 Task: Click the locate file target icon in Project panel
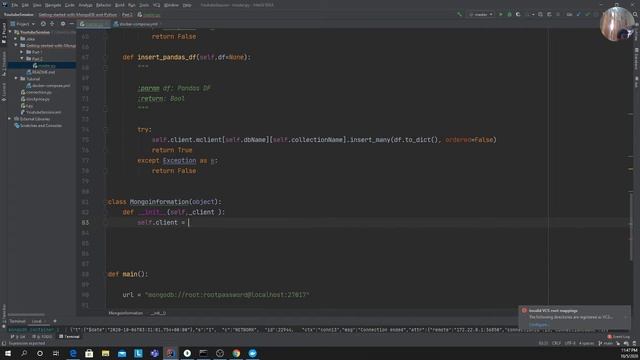point(43,24)
